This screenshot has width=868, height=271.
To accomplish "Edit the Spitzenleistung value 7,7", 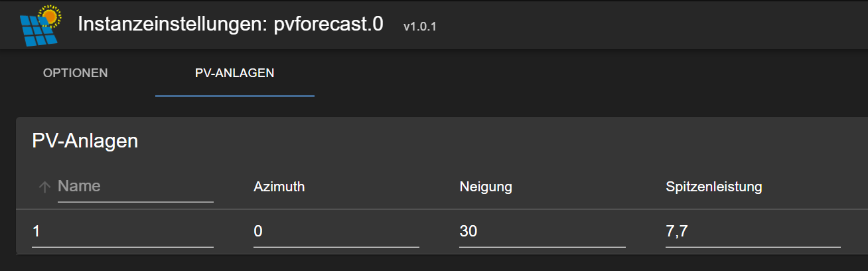I will coord(753,232).
